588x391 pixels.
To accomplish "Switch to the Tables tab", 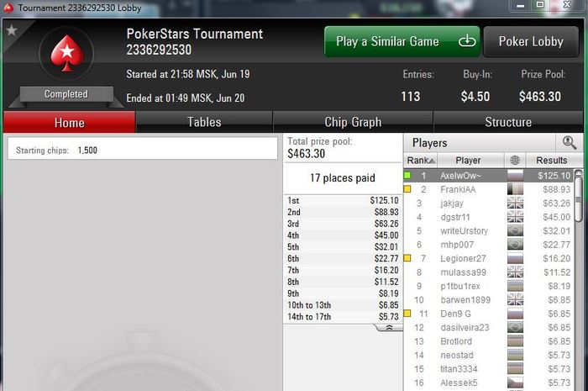I will coord(204,122).
